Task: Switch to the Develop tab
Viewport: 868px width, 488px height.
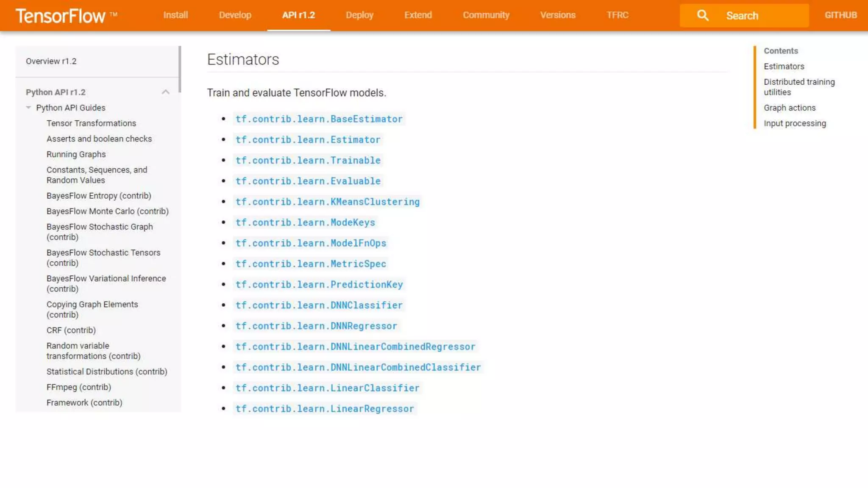Action: (235, 15)
